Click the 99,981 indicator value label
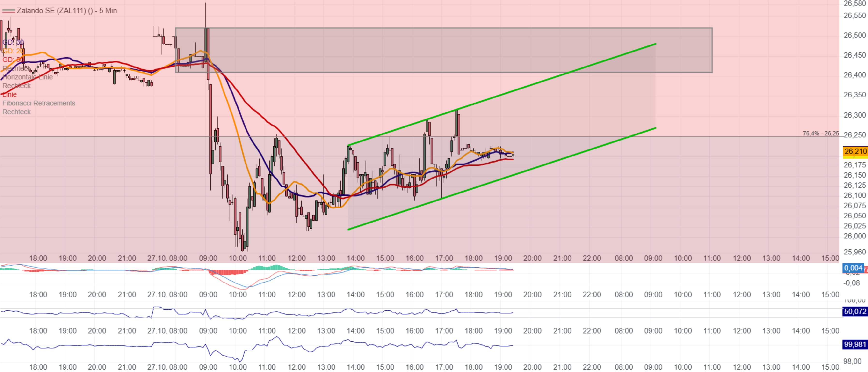Image resolution: width=868 pixels, height=372 pixels. tap(854, 344)
